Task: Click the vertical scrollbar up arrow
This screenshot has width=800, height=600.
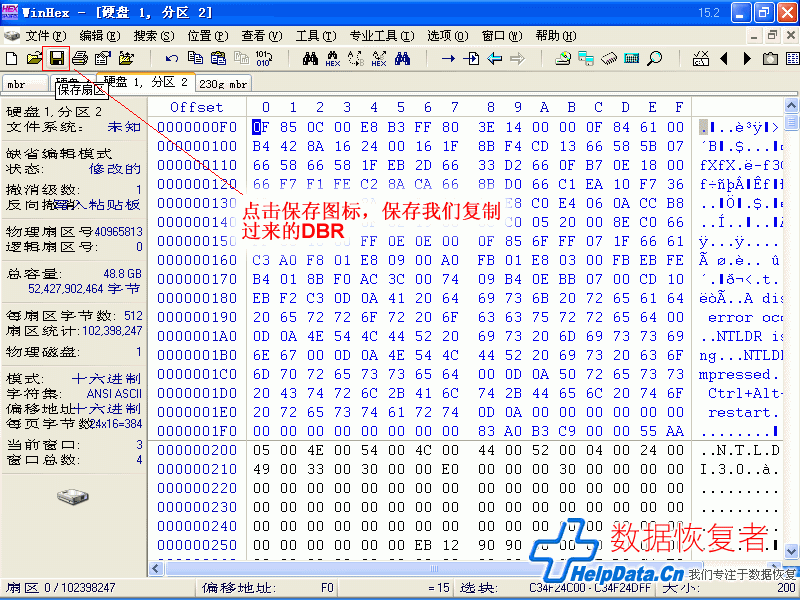Action: pos(791,106)
